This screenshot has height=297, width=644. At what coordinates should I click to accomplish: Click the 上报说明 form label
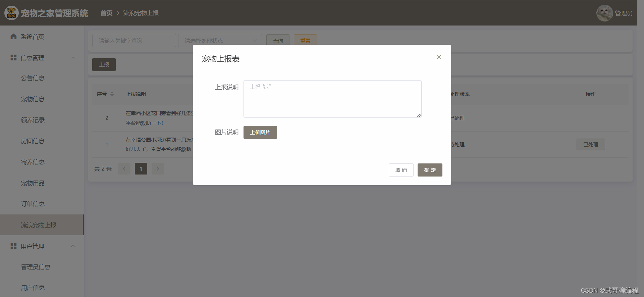tap(227, 87)
